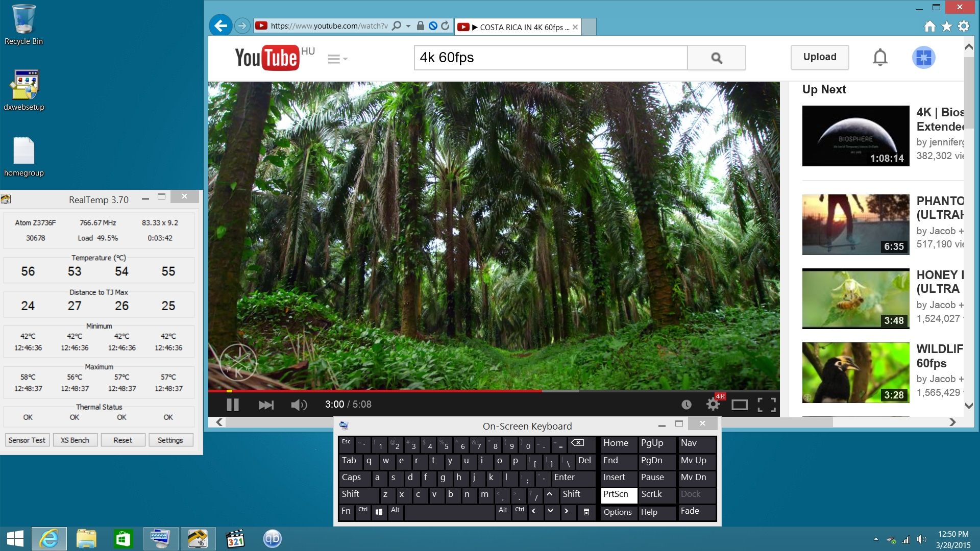The height and width of the screenshot is (551, 980).
Task: Open YouTube notifications bell
Action: (880, 57)
